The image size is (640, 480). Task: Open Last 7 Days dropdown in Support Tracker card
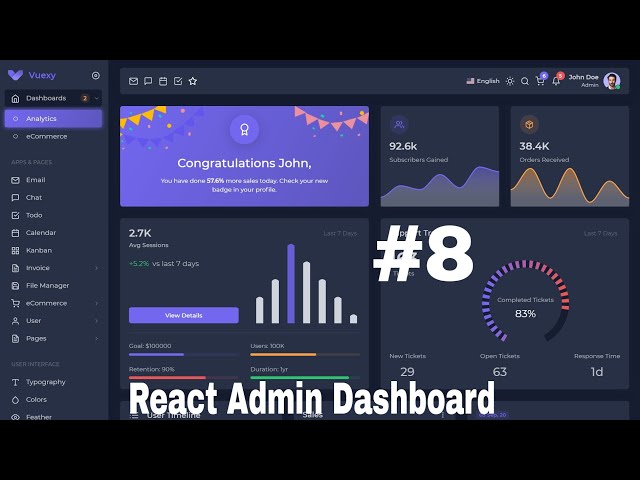point(600,233)
